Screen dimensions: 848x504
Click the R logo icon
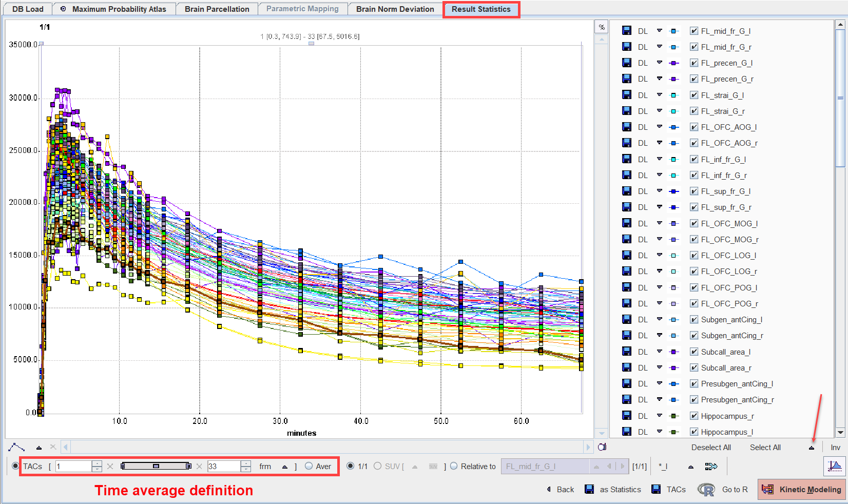pos(706,490)
